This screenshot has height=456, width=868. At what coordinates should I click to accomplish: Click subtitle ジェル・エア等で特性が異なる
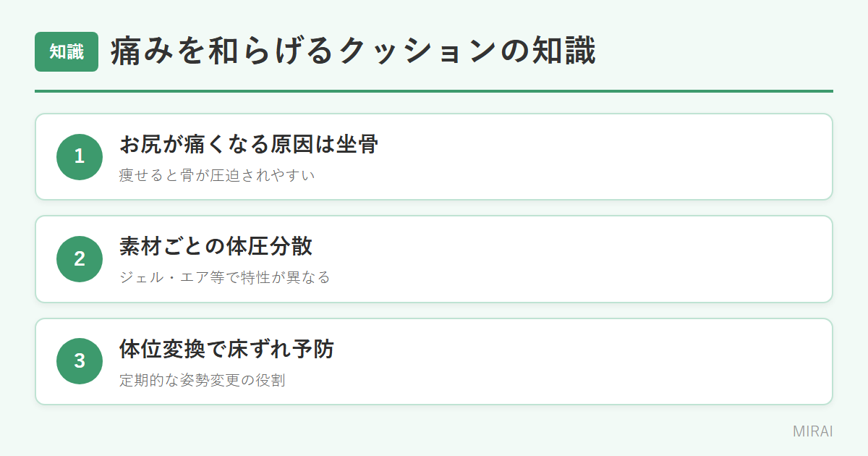[x=225, y=277]
